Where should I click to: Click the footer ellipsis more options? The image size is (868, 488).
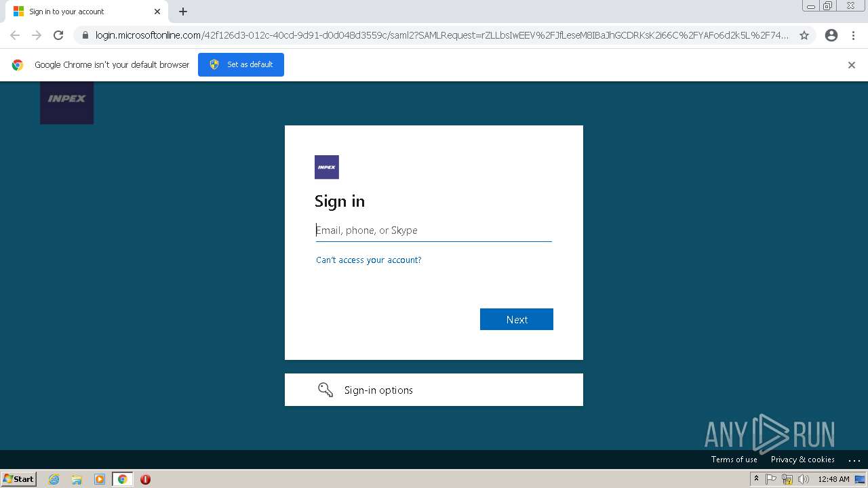pyautogui.click(x=854, y=460)
